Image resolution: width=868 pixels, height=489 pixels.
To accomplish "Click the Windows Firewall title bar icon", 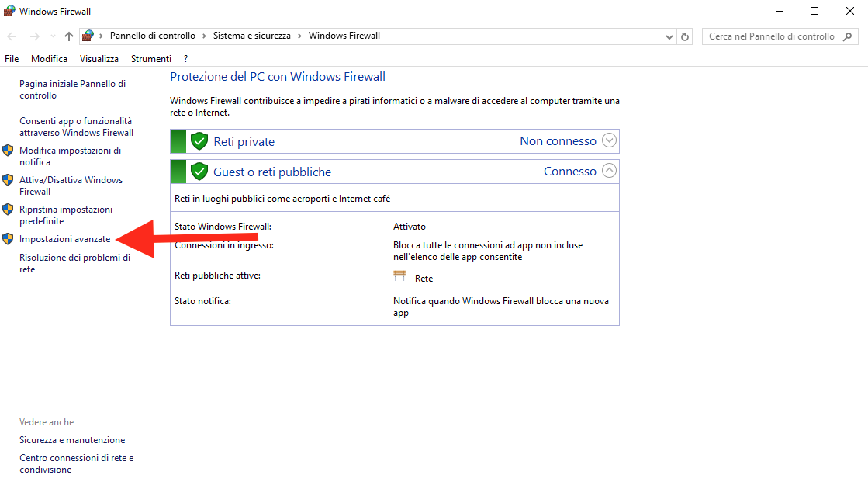I will point(9,11).
